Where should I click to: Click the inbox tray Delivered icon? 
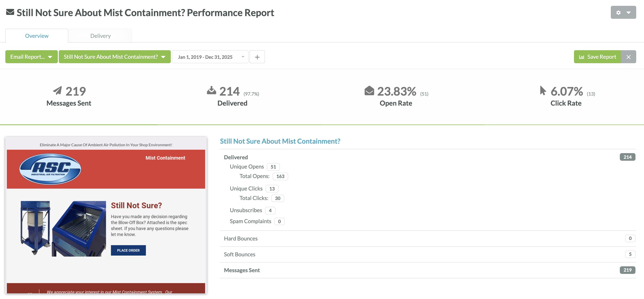pyautogui.click(x=211, y=90)
